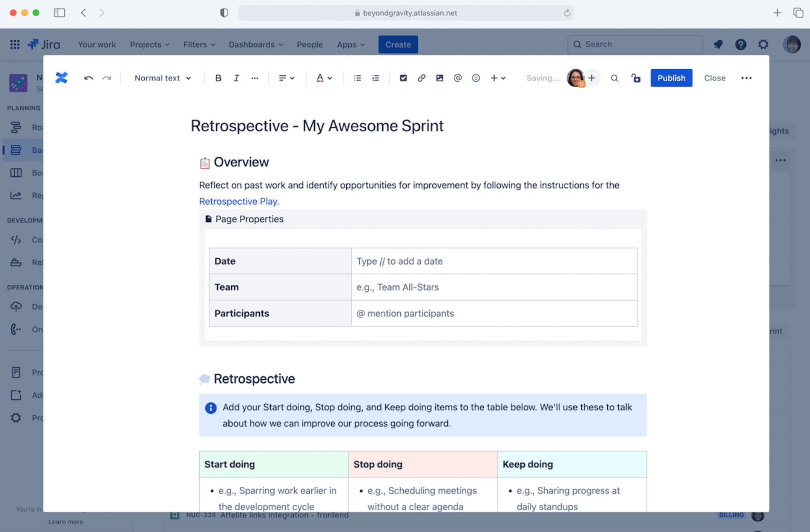This screenshot has height=532, width=810.
Task: Open the Normal text style dropdown
Action: (x=162, y=78)
